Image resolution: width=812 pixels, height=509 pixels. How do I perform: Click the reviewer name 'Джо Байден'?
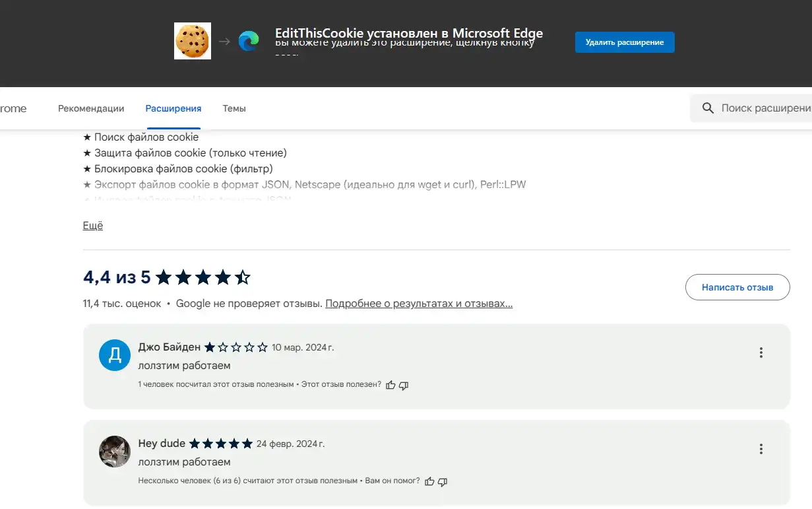[x=169, y=347]
